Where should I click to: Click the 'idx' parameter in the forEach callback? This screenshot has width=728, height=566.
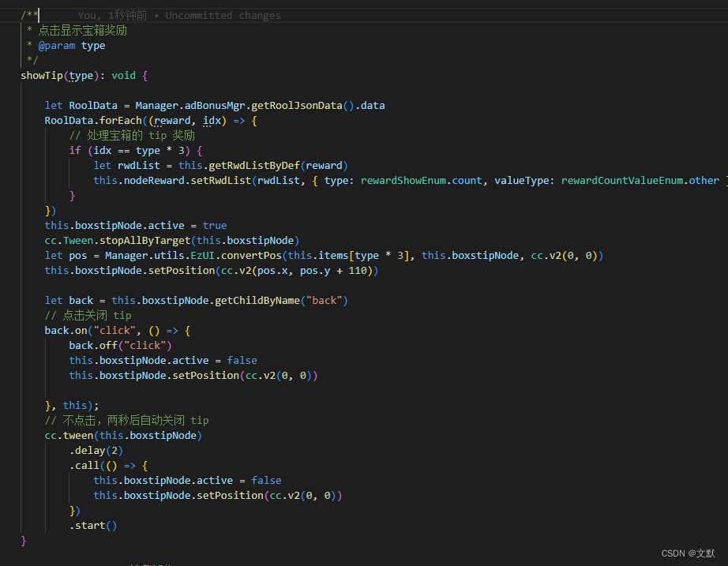point(212,121)
